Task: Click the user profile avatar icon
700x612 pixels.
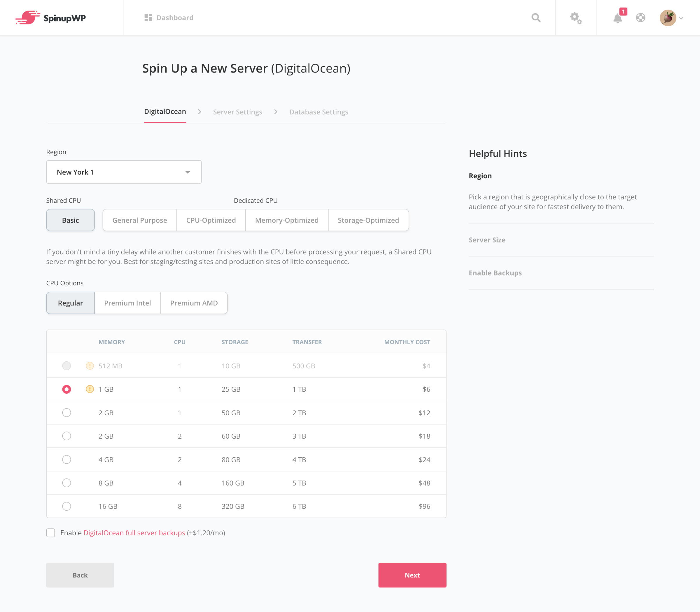Action: point(668,18)
